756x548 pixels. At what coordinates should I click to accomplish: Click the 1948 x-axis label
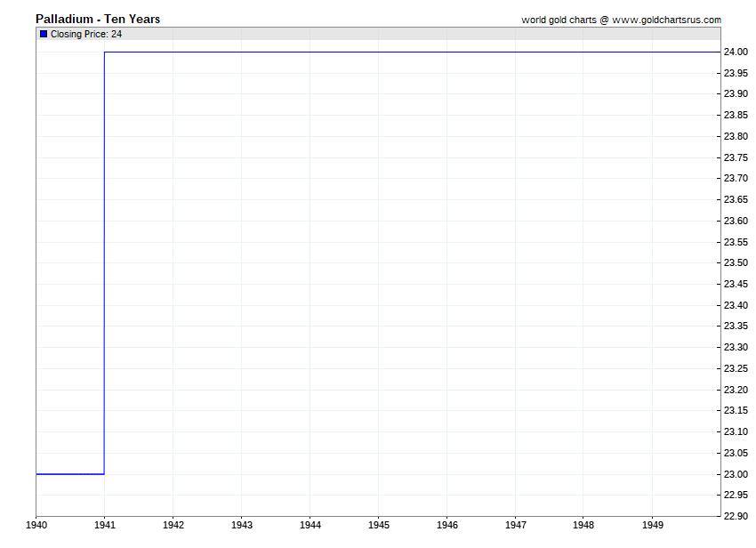coord(583,525)
